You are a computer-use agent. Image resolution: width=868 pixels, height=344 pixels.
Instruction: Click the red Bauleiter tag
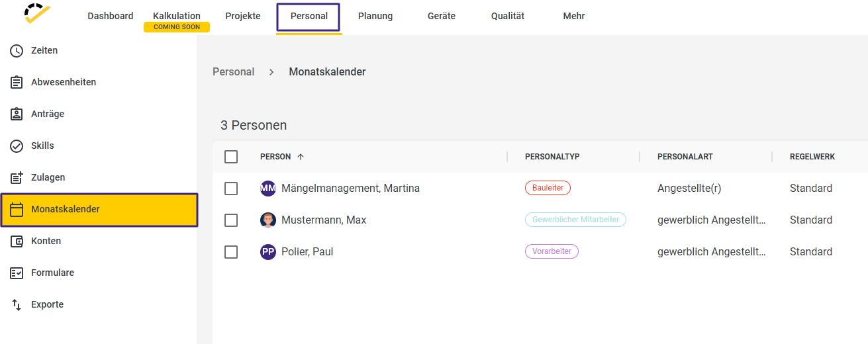point(548,188)
